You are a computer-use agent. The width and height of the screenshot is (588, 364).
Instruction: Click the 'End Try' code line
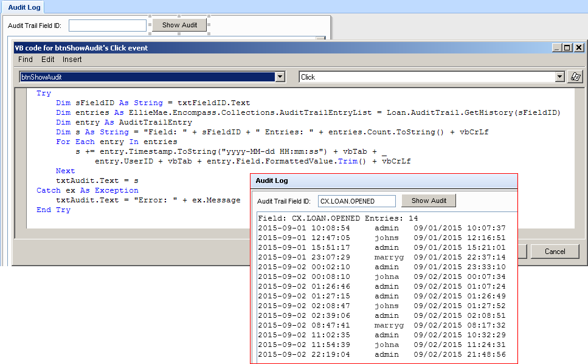click(x=54, y=210)
